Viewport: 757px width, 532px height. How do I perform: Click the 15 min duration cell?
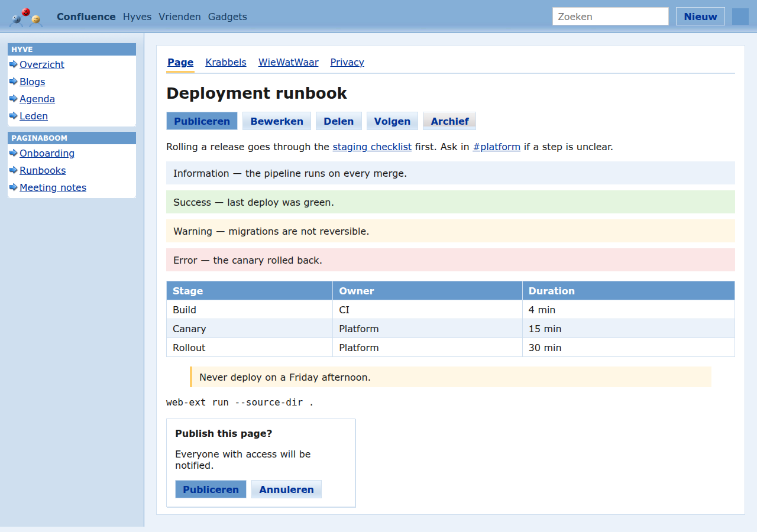(629, 329)
